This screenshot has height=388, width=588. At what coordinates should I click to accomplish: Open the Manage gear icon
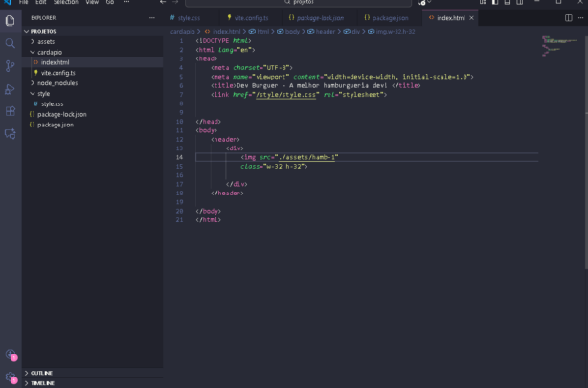point(11,377)
